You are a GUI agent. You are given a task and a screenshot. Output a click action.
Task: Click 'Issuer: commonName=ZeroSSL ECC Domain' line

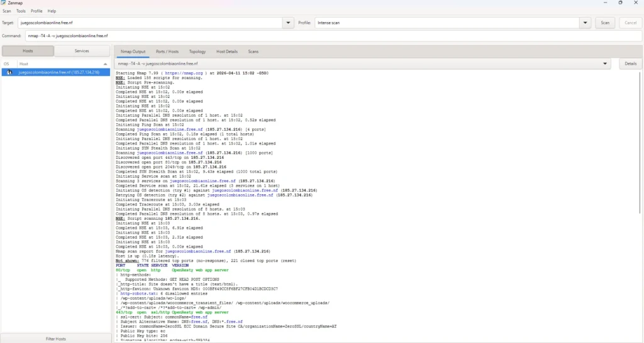point(226,327)
